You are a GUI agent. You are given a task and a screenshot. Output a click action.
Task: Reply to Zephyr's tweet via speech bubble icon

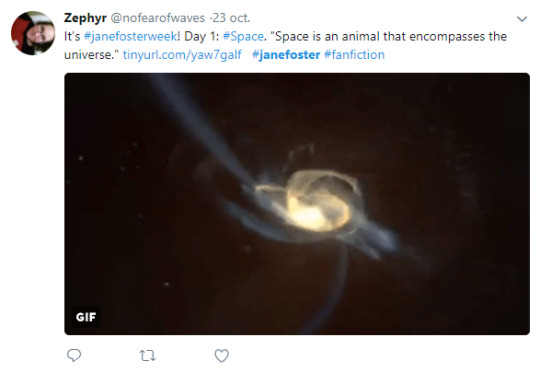74,355
